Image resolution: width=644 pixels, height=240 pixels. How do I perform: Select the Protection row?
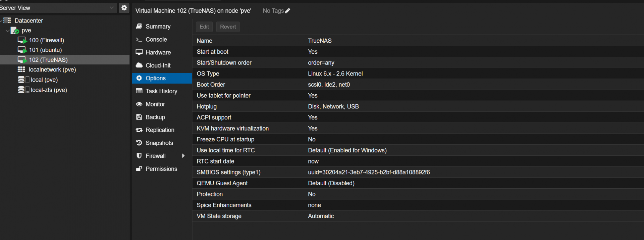419,194
